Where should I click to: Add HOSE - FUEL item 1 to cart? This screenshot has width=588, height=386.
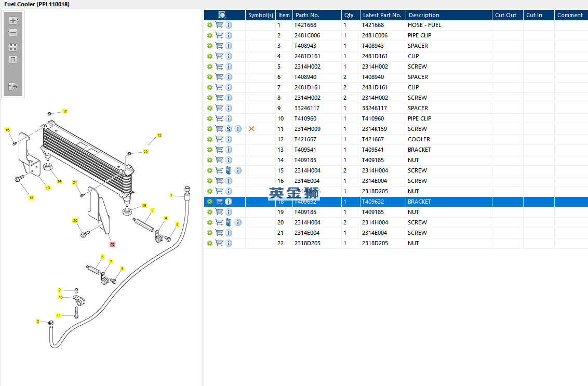click(x=219, y=25)
